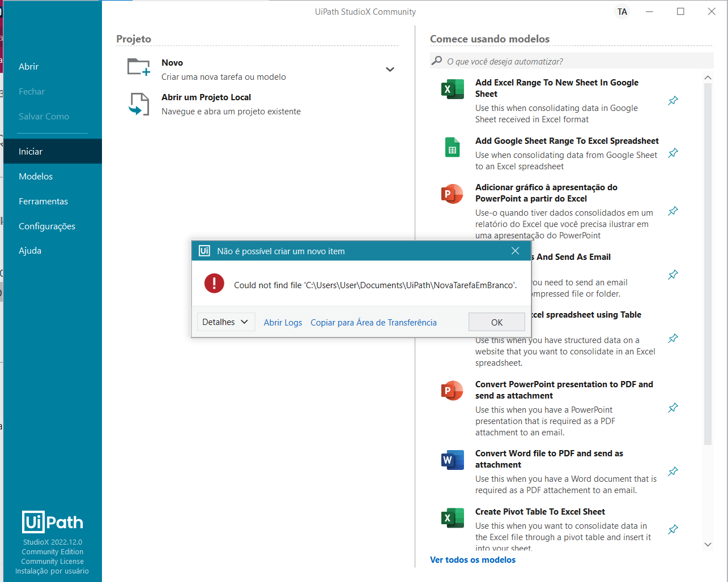Click the error message text about NovaTarefaEmBranco
This screenshot has width=728, height=582.
376,285
